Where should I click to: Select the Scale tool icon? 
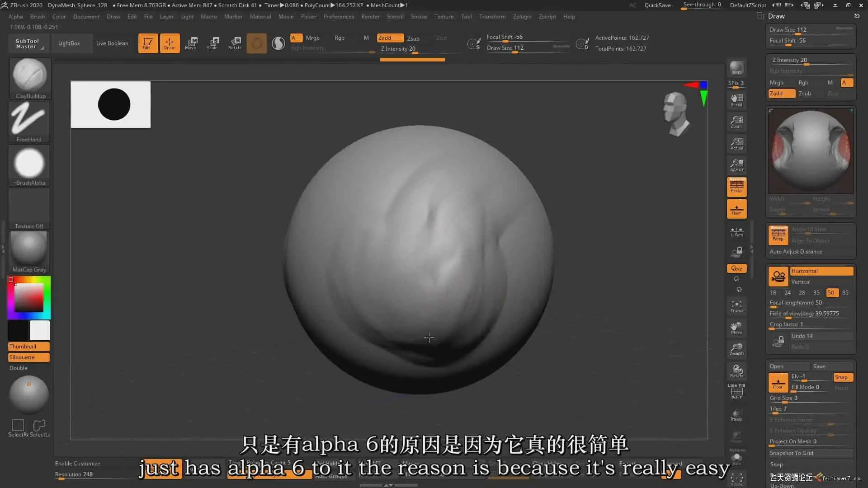point(212,43)
